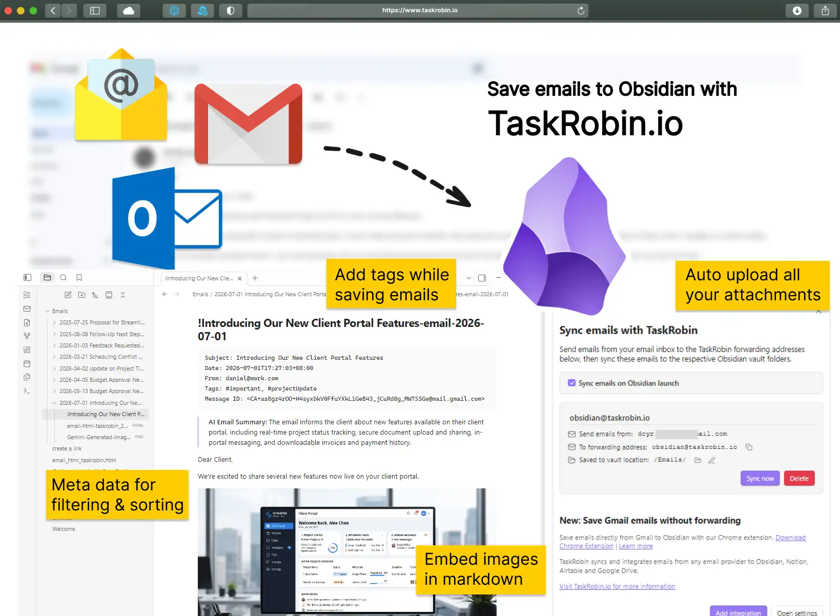The width and height of the screenshot is (840, 616).
Task: Click the file search ribbon icon
Action: click(27, 323)
